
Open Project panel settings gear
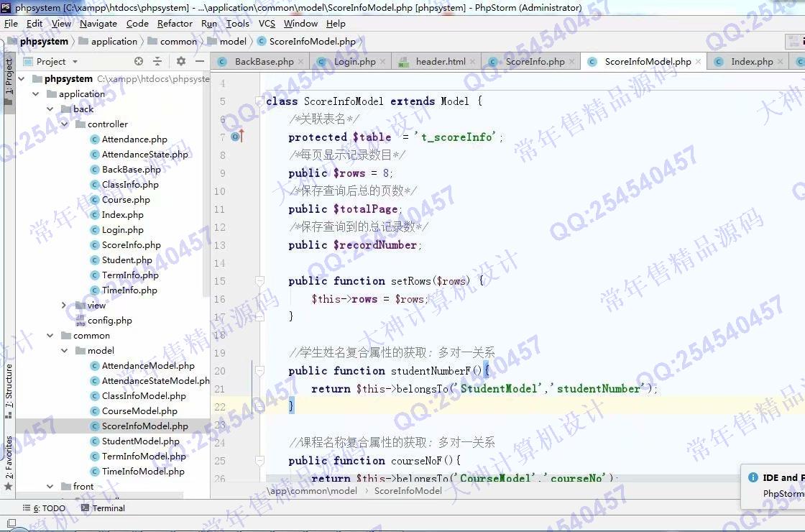[180, 61]
